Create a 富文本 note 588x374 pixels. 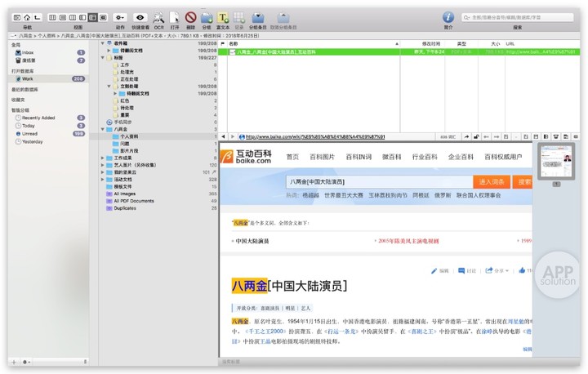(223, 18)
